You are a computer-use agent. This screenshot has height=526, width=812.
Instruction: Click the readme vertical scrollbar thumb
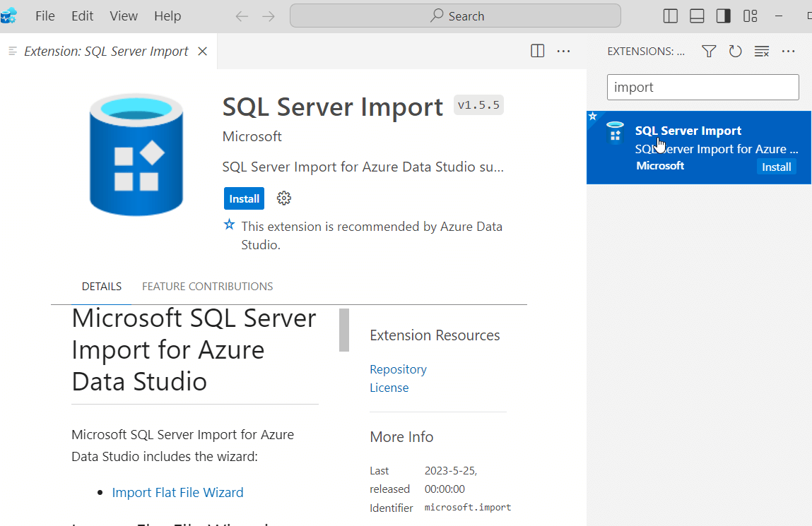pos(344,330)
